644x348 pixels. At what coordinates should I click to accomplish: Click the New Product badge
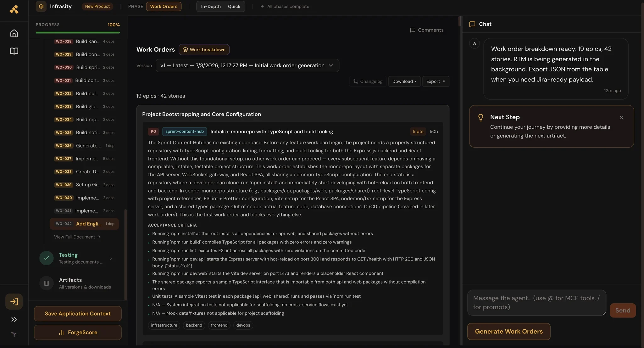97,6
